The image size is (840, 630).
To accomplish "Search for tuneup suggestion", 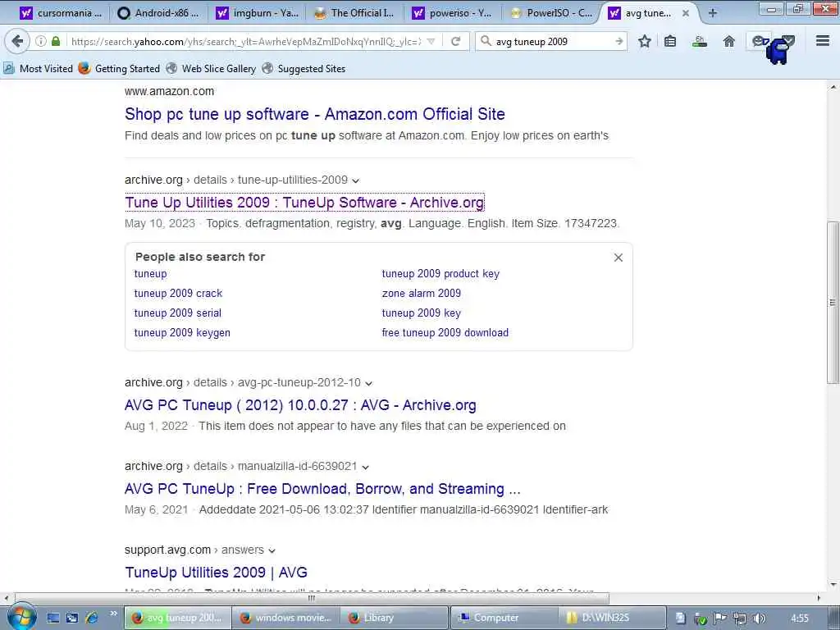I will tap(151, 274).
